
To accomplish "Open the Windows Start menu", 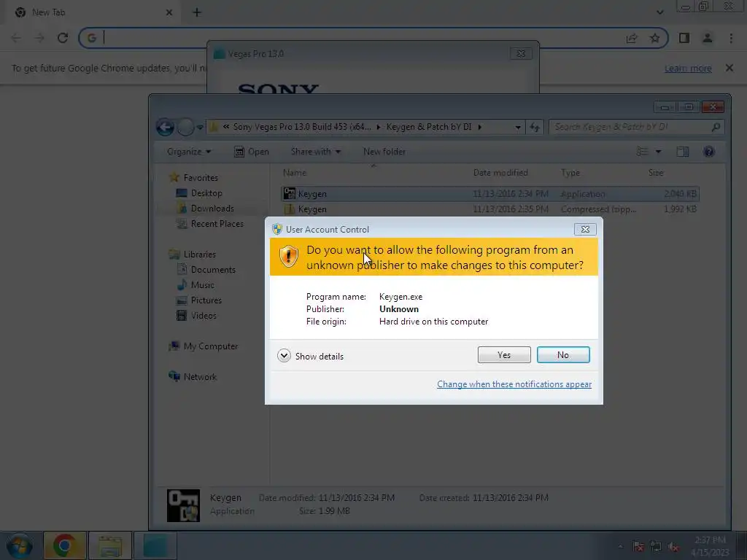I will tap(20, 545).
